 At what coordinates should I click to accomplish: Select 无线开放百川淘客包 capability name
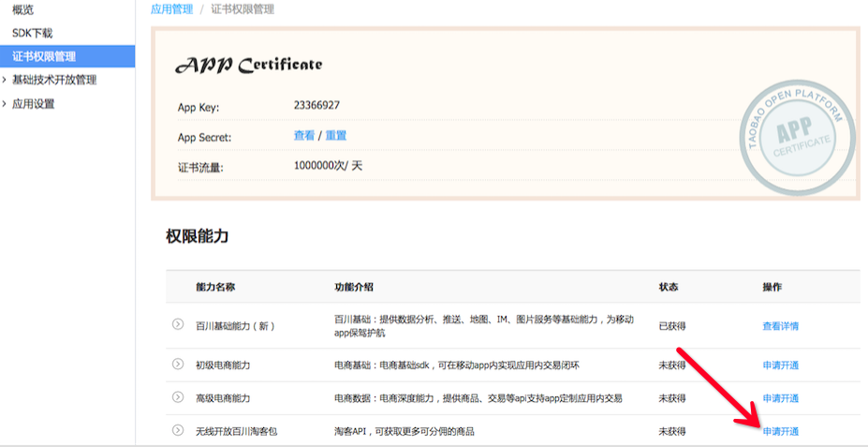click(236, 431)
